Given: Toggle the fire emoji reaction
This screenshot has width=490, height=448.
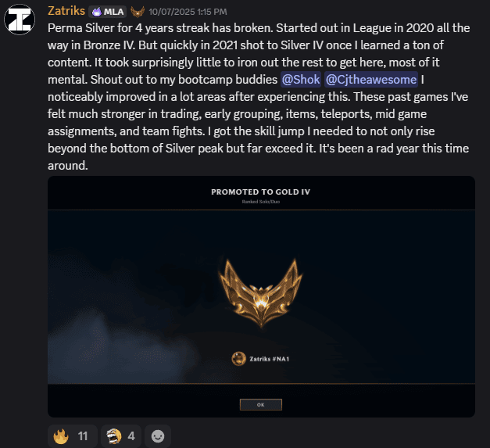Looking at the screenshot, I should pyautogui.click(x=73, y=436).
